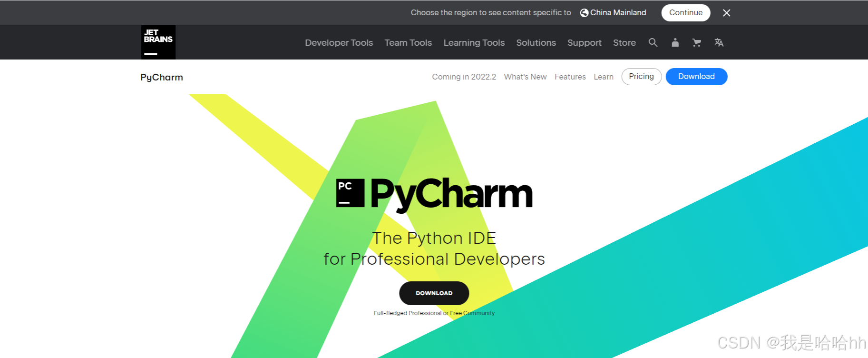Click the globe icon beside China Mainland
The width and height of the screenshot is (868, 358).
point(584,13)
